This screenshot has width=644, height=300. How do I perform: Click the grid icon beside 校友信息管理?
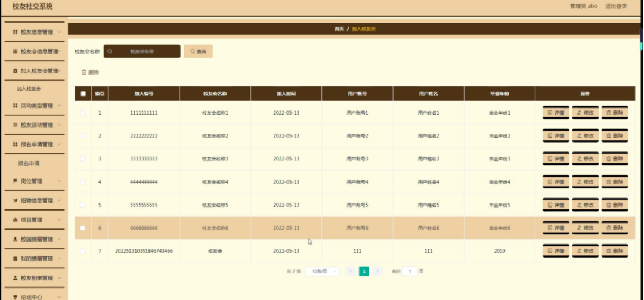(x=15, y=32)
